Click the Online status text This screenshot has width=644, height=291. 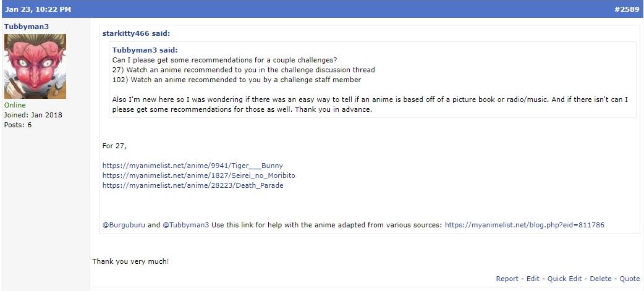pyautogui.click(x=15, y=105)
